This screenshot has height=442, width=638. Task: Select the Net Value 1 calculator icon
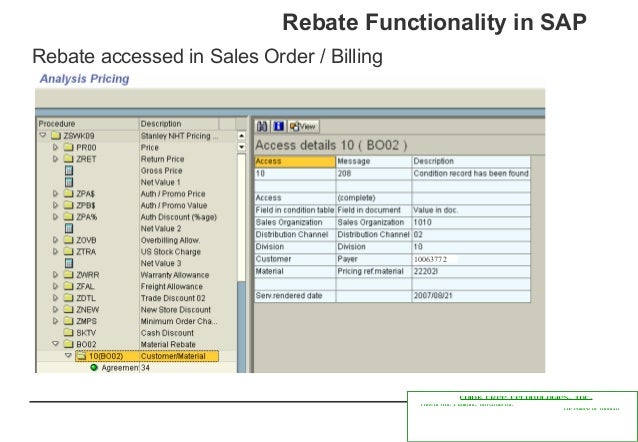(69, 182)
